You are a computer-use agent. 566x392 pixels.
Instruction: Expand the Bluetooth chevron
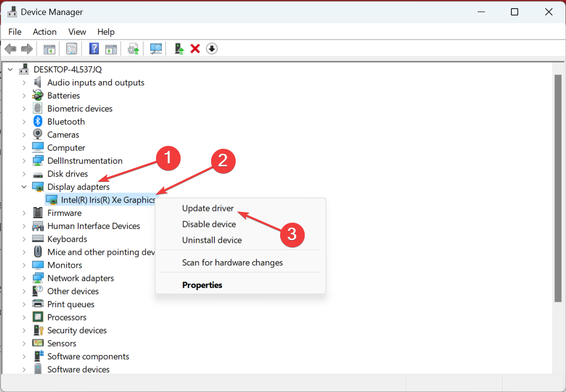click(24, 122)
